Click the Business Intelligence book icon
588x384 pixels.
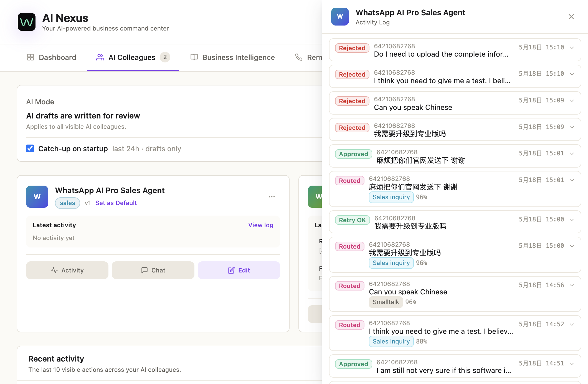coord(194,57)
